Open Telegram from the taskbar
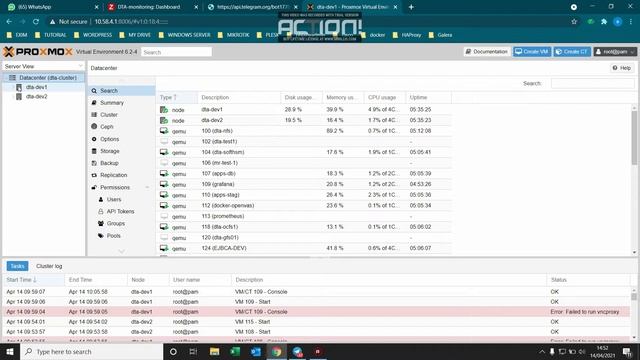 [x=298, y=352]
